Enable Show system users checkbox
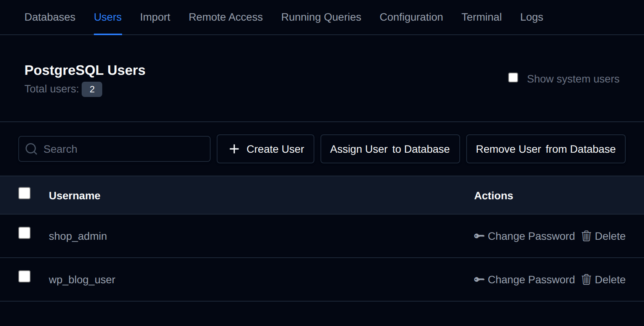The image size is (644, 326). [x=513, y=77]
